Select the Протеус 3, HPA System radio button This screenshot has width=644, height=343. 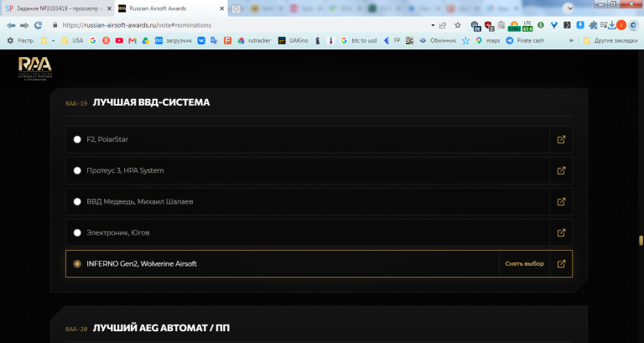[x=77, y=170]
